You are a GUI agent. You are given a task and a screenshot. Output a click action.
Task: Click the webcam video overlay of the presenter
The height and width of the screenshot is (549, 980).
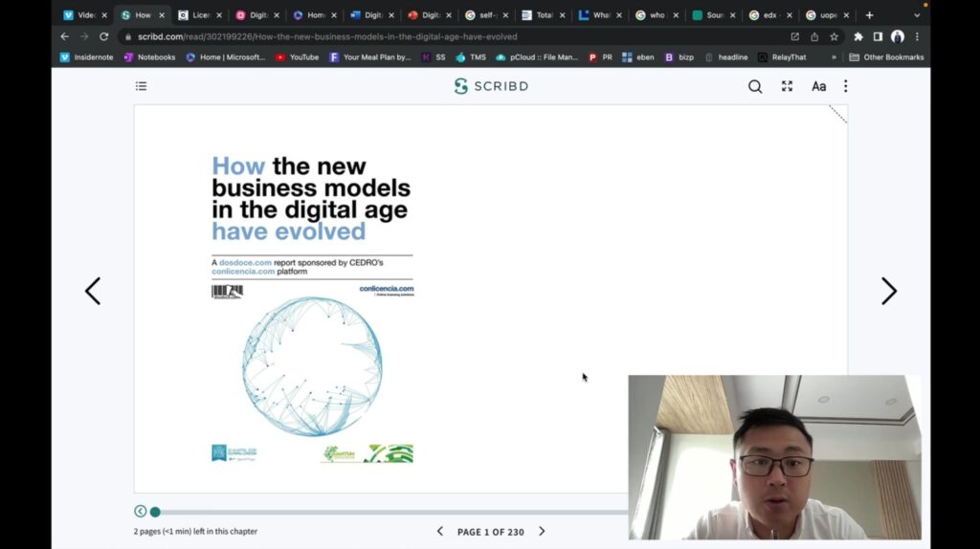pos(774,457)
